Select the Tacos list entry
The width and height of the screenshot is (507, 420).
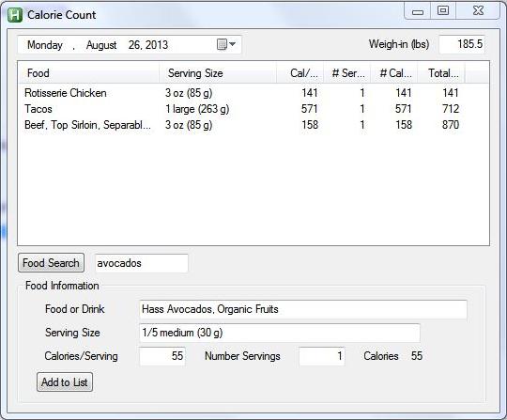coord(253,109)
